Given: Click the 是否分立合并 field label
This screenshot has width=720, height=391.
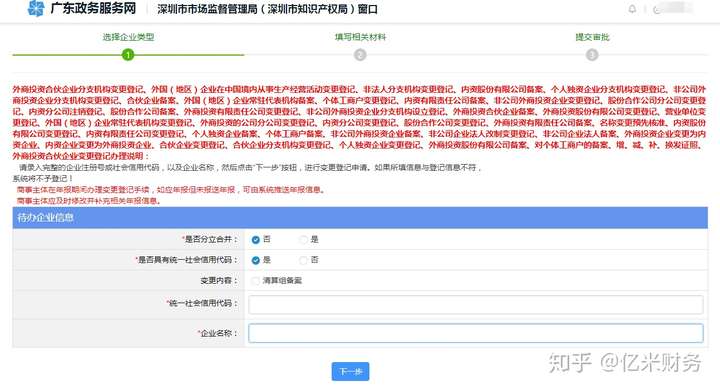Looking at the screenshot, I should point(210,239).
